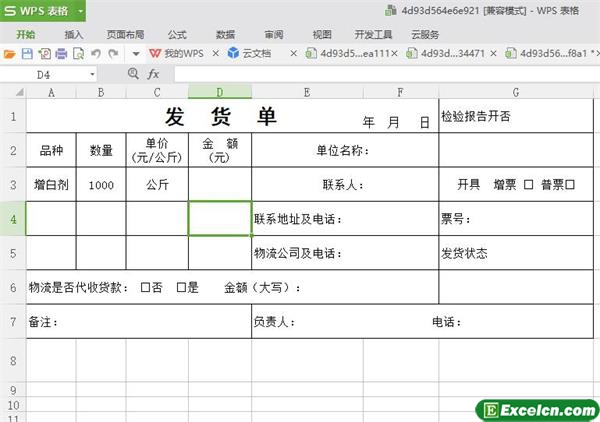Image resolution: width=600 pixels, height=422 pixels.
Task: Switch to the 我的WPS document tab
Action: (176, 54)
